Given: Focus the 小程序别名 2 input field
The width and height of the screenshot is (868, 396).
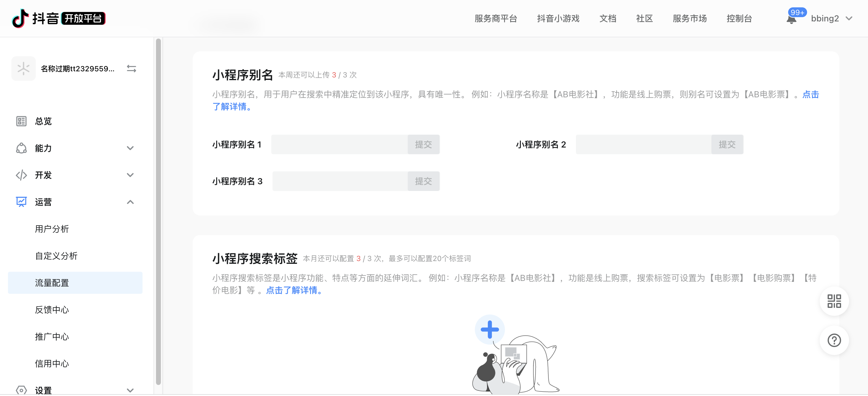Looking at the screenshot, I should pyautogui.click(x=643, y=144).
